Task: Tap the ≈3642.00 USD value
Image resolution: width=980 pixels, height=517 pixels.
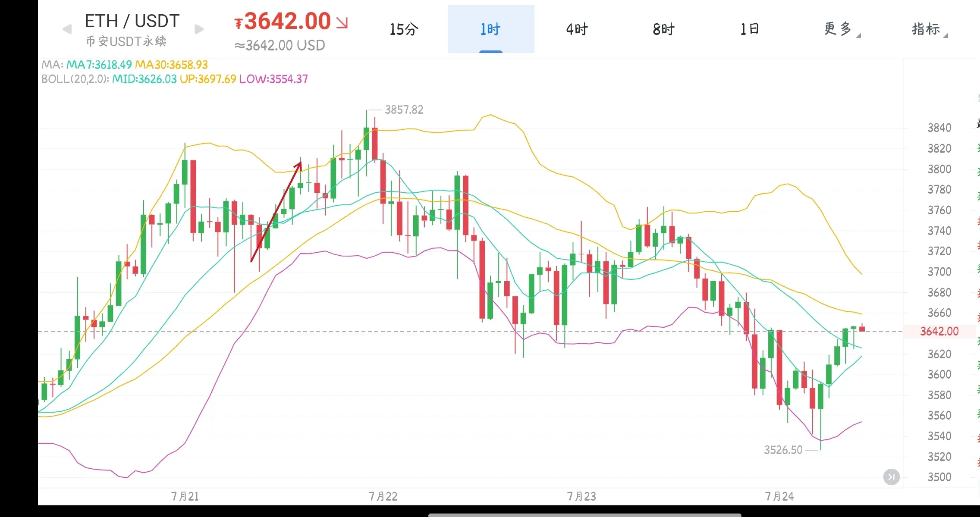Action: coord(280,45)
